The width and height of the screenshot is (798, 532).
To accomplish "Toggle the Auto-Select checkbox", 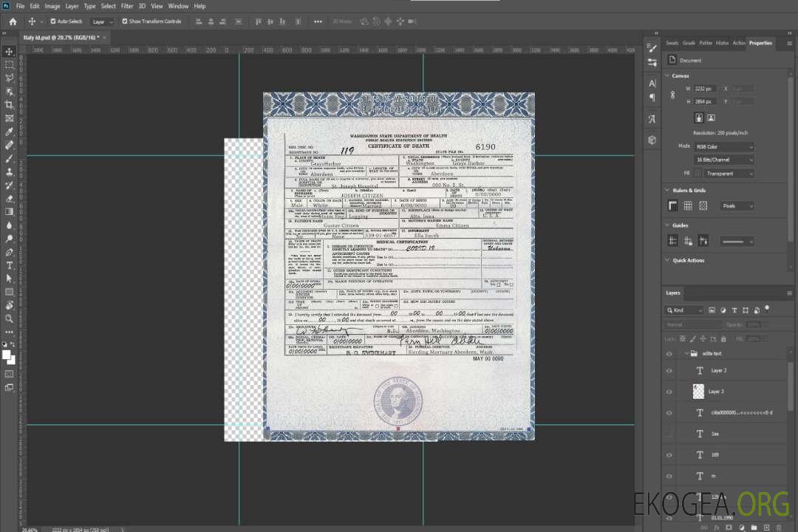I will pyautogui.click(x=53, y=21).
